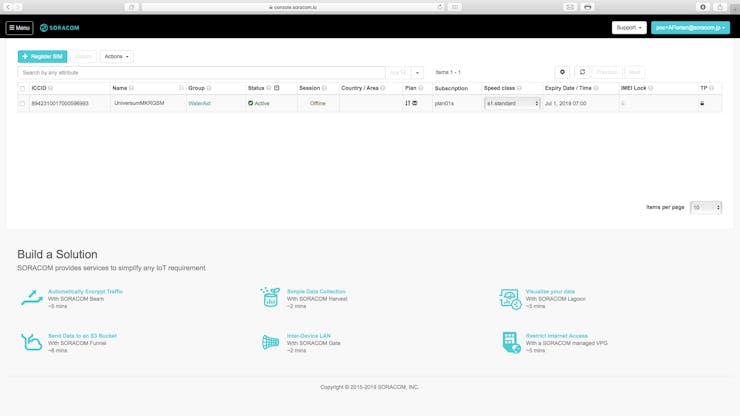Click the Speed class info icon

(x=519, y=88)
